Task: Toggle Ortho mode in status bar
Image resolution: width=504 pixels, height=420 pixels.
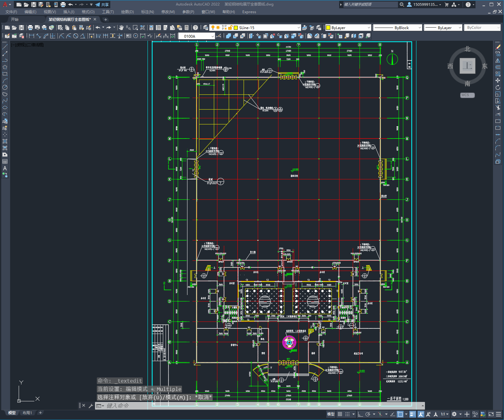Action: pos(360,414)
